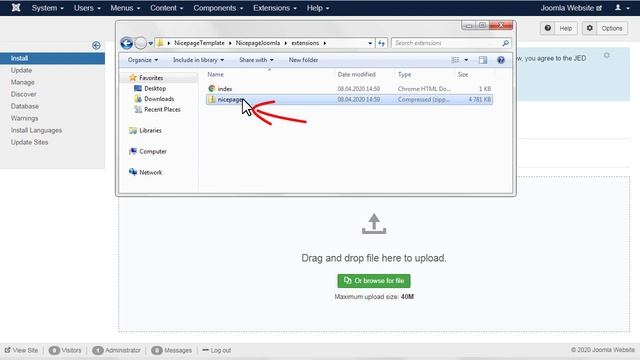Select Update Sites in the sidebar
The image size is (640, 360).
29,142
